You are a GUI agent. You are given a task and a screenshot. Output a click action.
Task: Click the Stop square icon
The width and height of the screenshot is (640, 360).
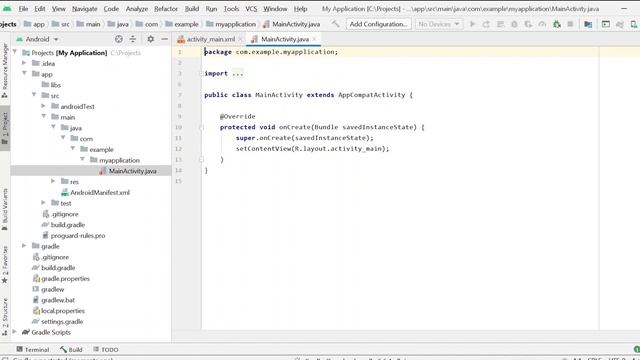tap(570, 24)
